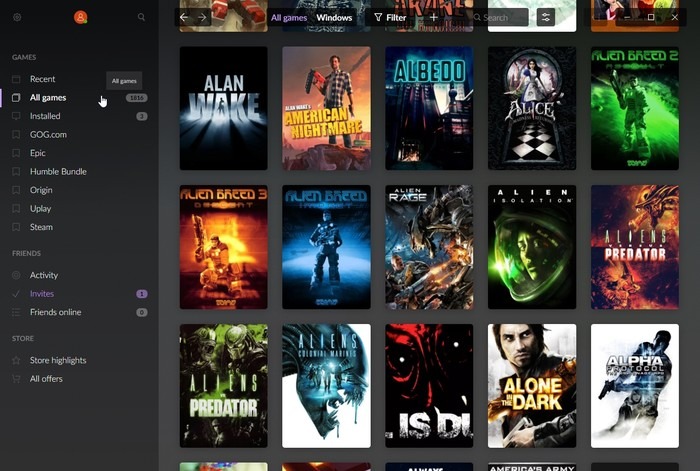Image resolution: width=700 pixels, height=471 pixels.
Task: Click the Recent row icon
Action: pos(16,79)
